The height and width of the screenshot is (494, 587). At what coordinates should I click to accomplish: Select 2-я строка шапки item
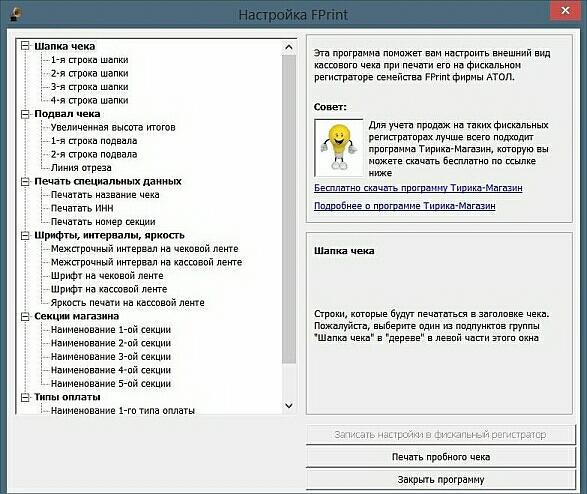pyautogui.click(x=89, y=73)
